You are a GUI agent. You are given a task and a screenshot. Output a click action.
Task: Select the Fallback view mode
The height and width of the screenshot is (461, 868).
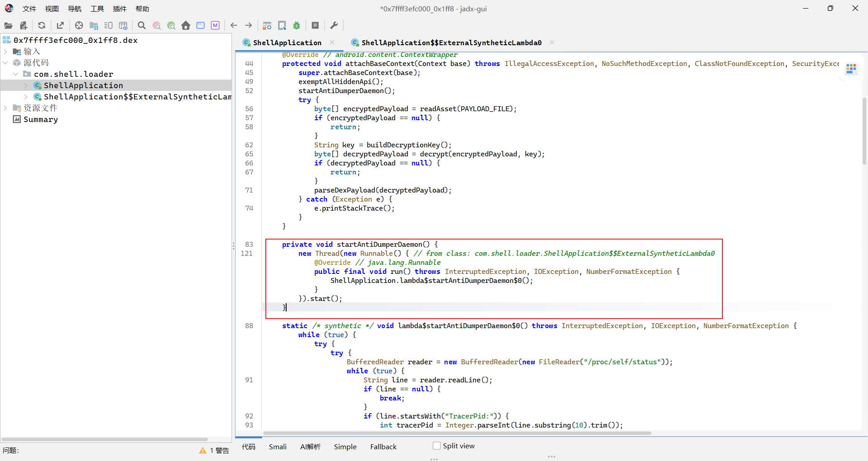(383, 447)
